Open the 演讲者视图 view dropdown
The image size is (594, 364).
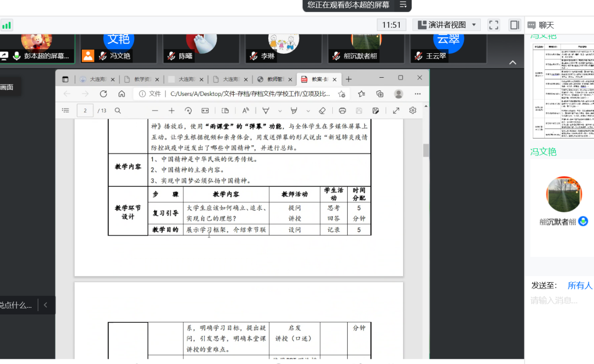[x=474, y=25]
